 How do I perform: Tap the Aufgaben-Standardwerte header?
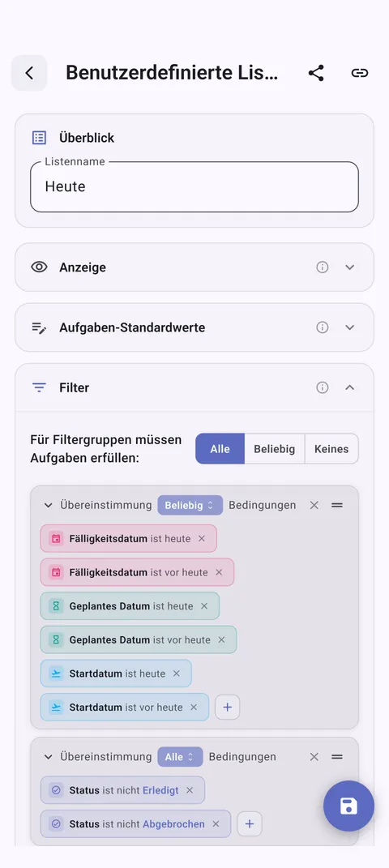pos(194,327)
